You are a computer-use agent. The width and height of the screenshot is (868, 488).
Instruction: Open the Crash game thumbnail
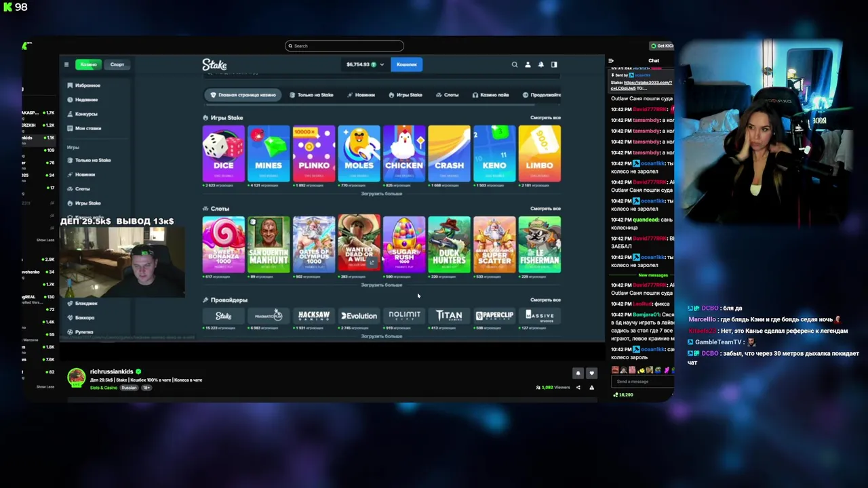click(449, 153)
